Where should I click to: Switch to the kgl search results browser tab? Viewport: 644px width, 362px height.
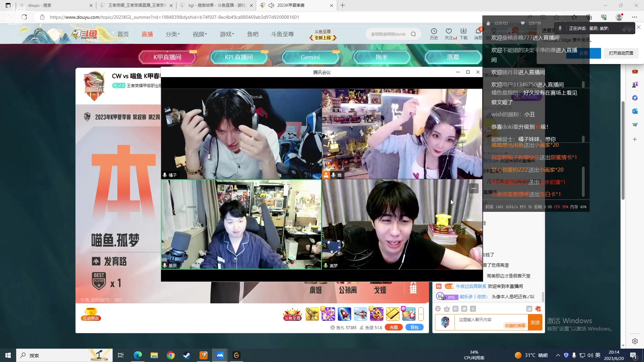click(216, 5)
